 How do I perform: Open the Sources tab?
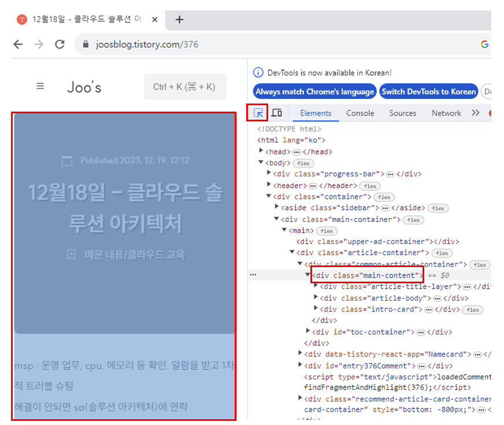[x=403, y=113]
